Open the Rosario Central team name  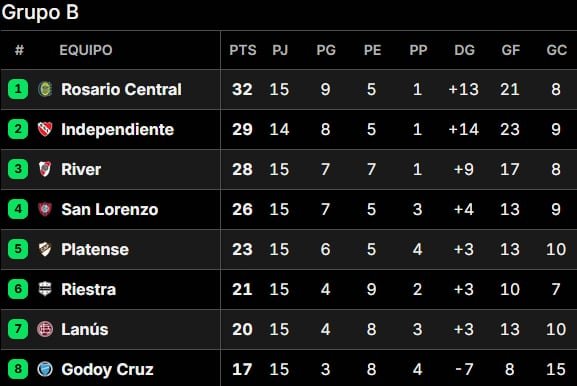pyautogui.click(x=121, y=89)
